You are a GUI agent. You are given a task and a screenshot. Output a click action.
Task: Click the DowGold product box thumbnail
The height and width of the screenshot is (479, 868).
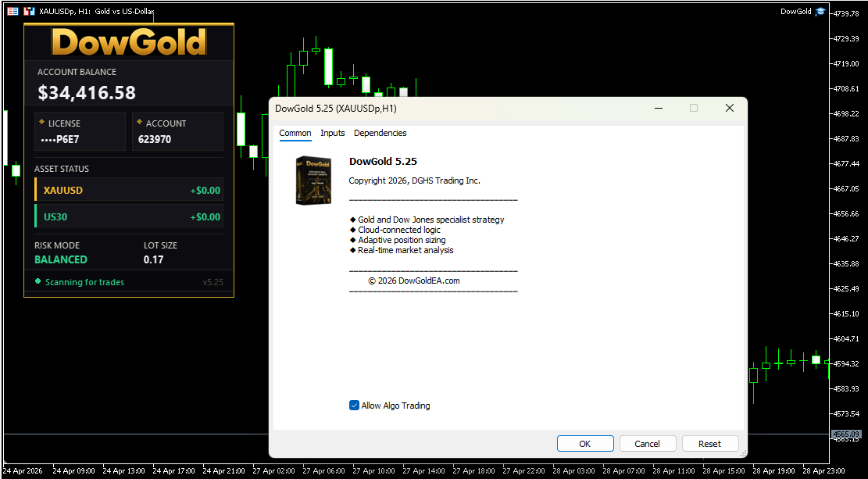[x=313, y=181]
